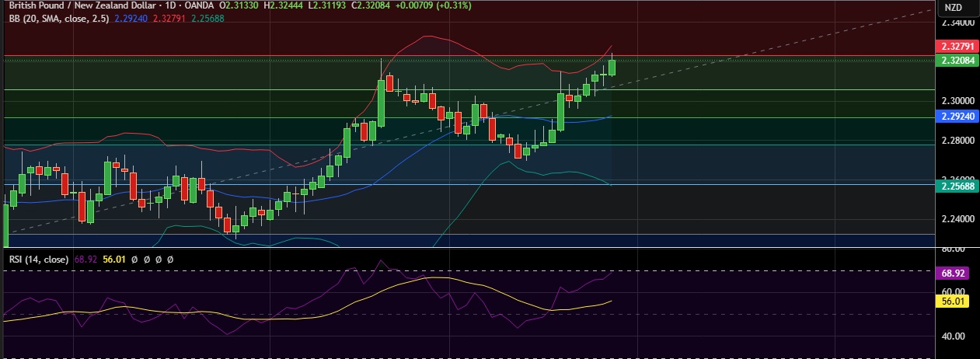
Task: Click the 40.00 RSI scale label
Action: [953, 336]
